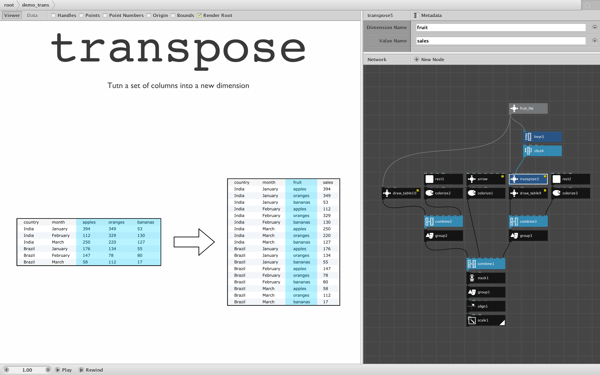Click the apples header in the left table
This screenshot has width=600, height=375.
89,222
